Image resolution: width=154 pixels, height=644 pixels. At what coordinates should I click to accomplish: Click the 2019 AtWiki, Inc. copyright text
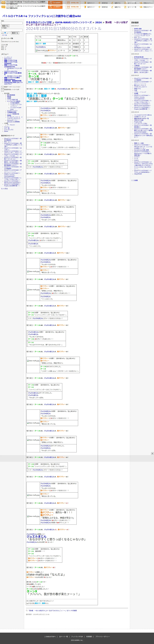click(x=77, y=640)
